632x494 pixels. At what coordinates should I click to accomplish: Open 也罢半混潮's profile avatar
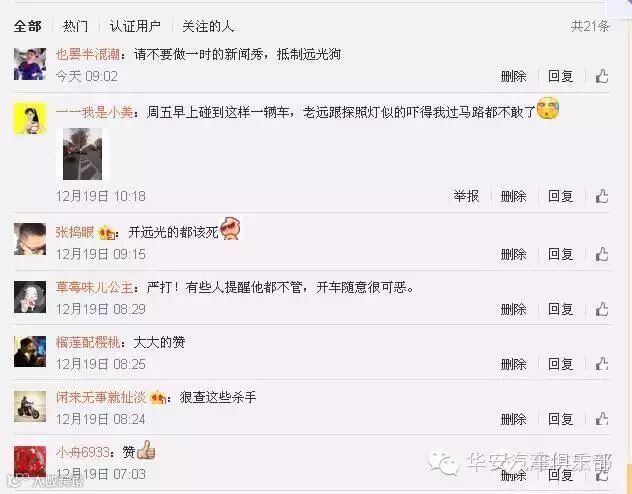pyautogui.click(x=30, y=64)
